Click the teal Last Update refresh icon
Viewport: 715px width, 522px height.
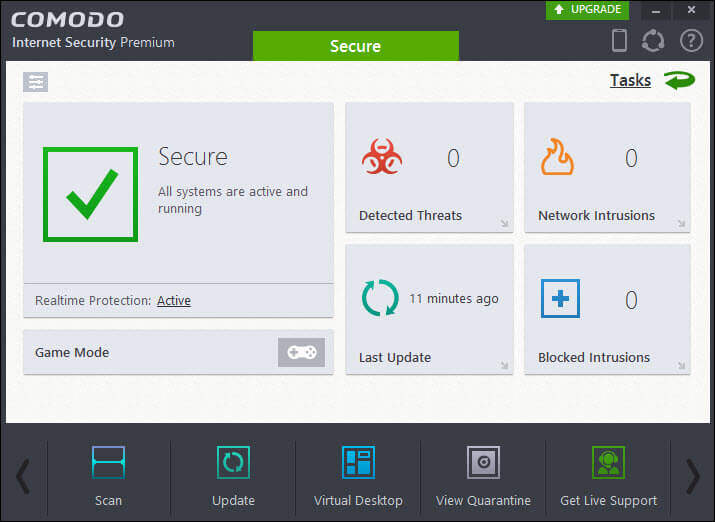[x=380, y=298]
